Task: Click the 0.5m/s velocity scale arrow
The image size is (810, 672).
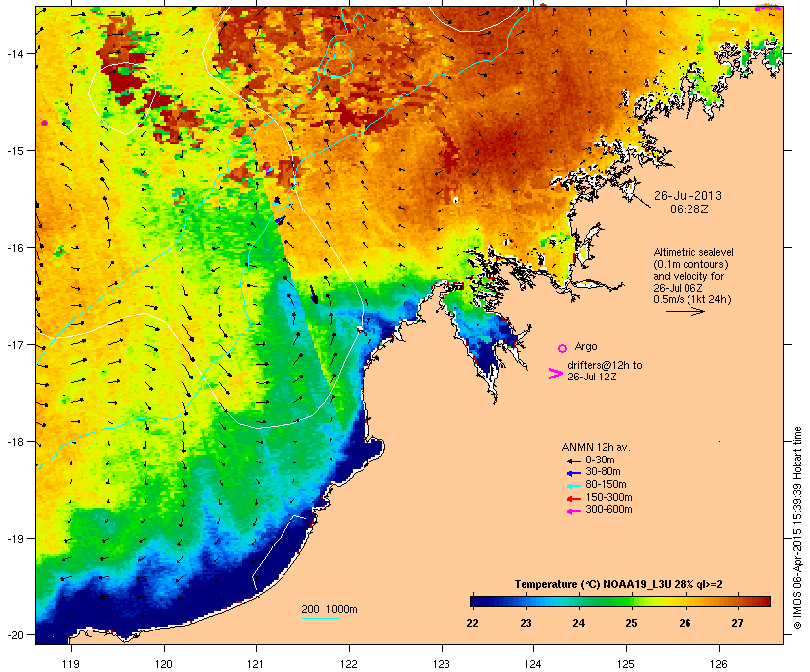Action: pos(685,311)
